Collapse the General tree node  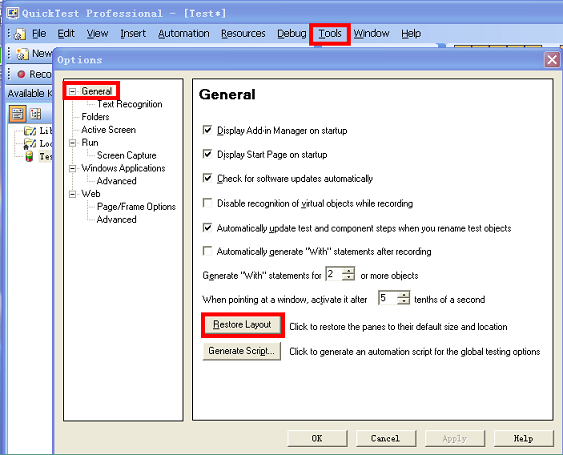73,92
